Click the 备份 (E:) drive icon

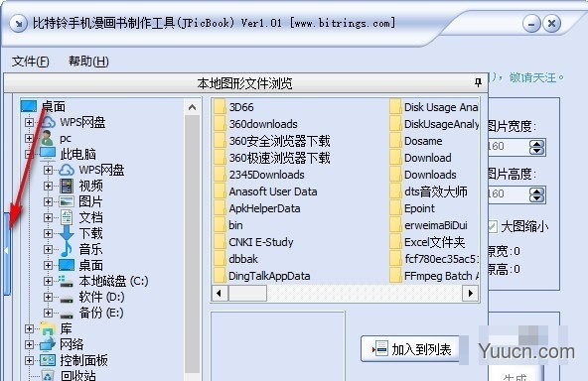pyautogui.click(x=67, y=315)
